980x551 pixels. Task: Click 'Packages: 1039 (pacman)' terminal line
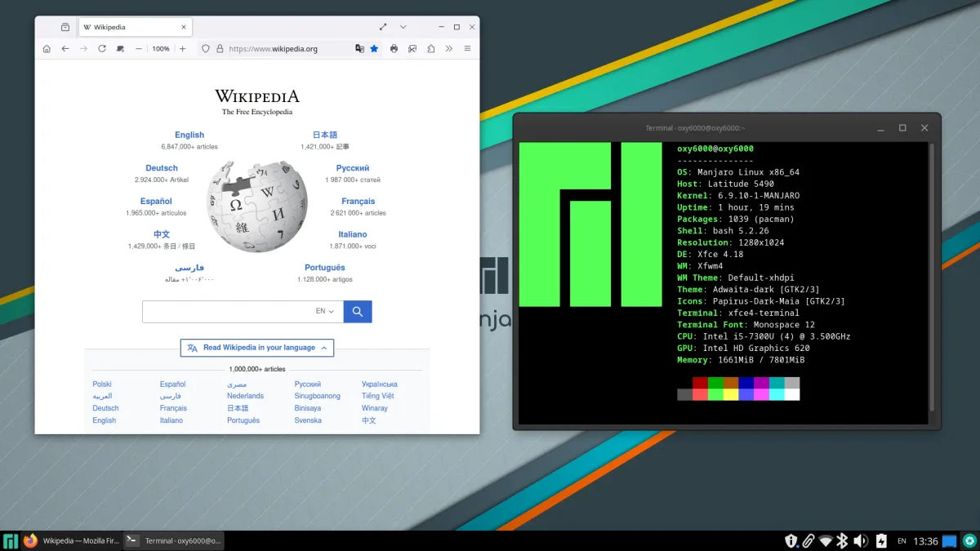tap(735, 219)
